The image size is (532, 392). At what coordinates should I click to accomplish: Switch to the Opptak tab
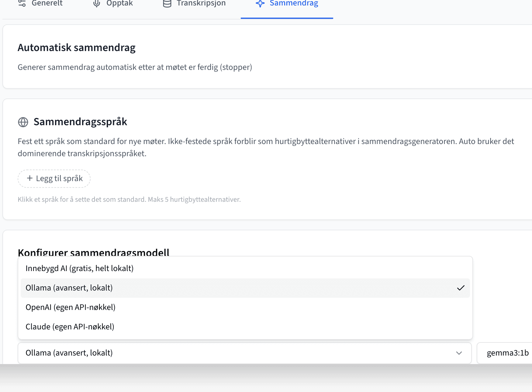113,4
